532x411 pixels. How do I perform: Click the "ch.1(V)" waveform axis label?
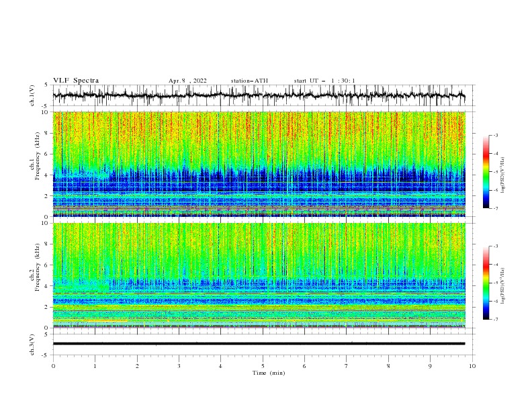click(x=32, y=95)
